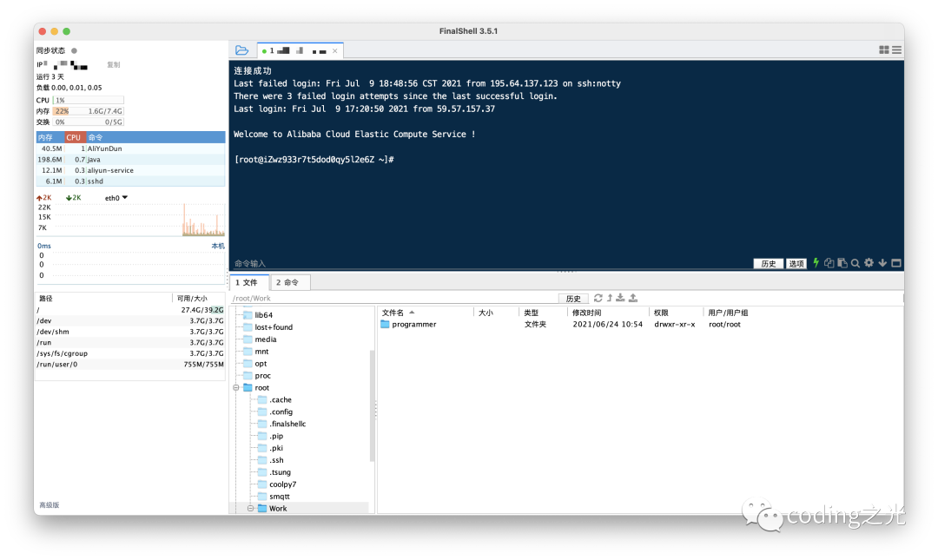Click the green lightning quick command icon

(816, 263)
